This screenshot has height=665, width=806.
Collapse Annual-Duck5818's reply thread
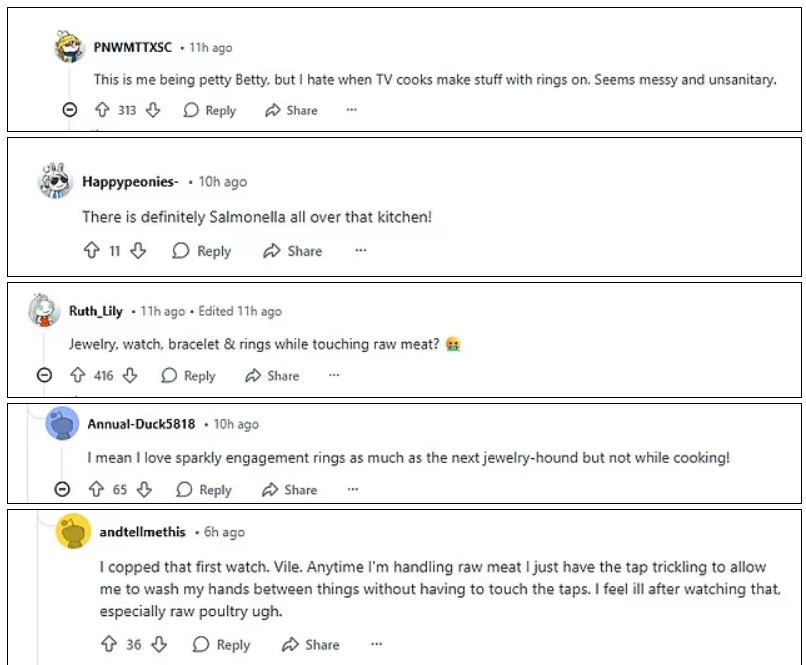pyautogui.click(x=63, y=490)
